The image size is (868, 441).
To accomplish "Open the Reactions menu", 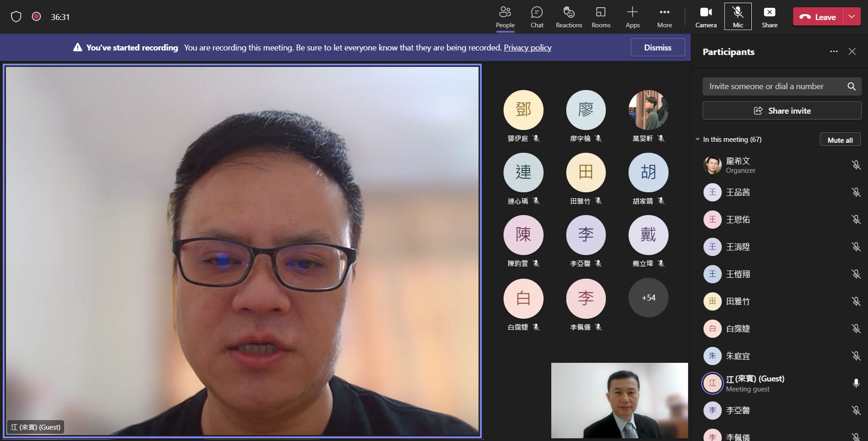I will (x=569, y=17).
